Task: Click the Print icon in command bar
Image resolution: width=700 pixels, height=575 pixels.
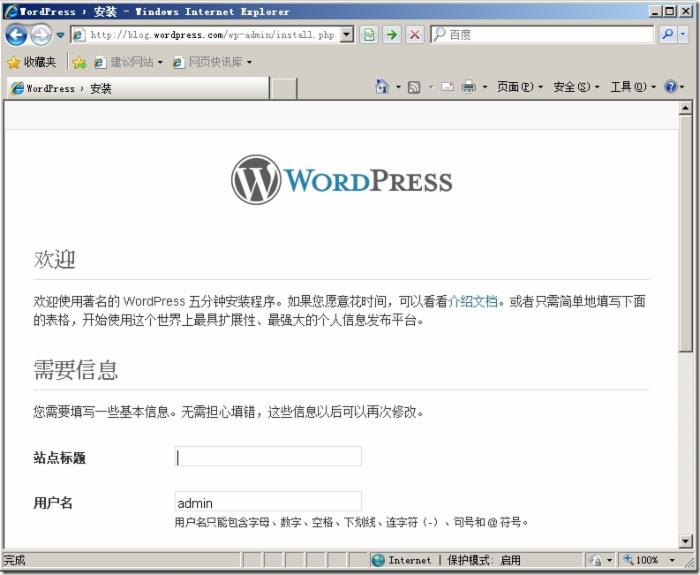Action: click(468, 88)
